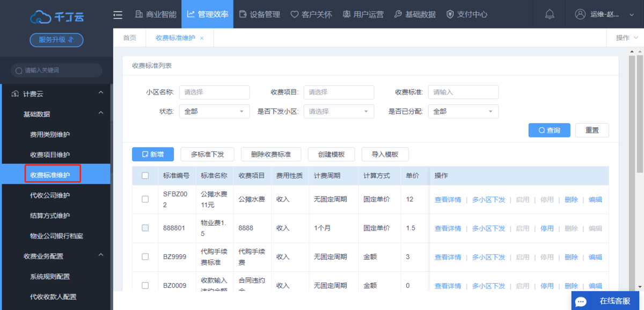Open 设备管理 menu
Viewport: 644px width, 310px height.
[x=260, y=15]
